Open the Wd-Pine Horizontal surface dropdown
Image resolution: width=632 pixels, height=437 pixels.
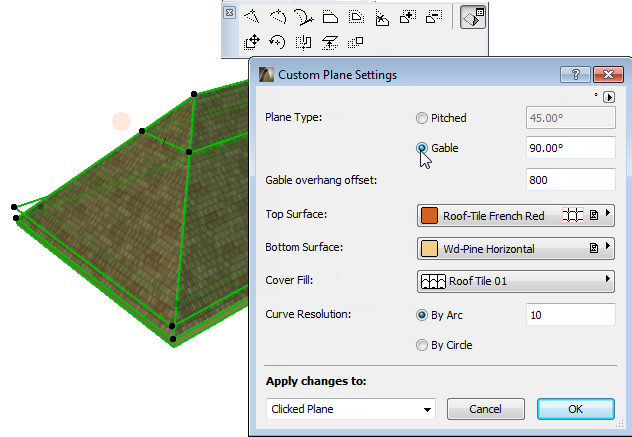point(516,248)
